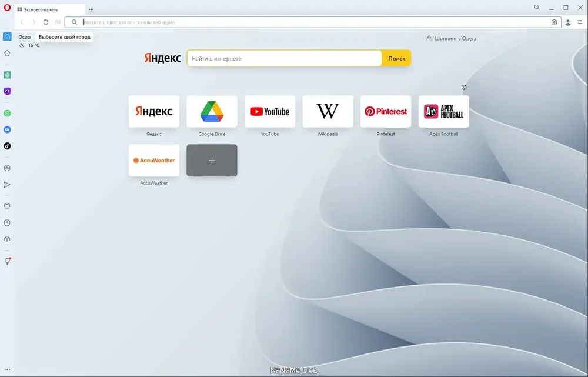Screen dimensions: 588x377
Task: Open new tab with plus button
Action: coord(91,10)
